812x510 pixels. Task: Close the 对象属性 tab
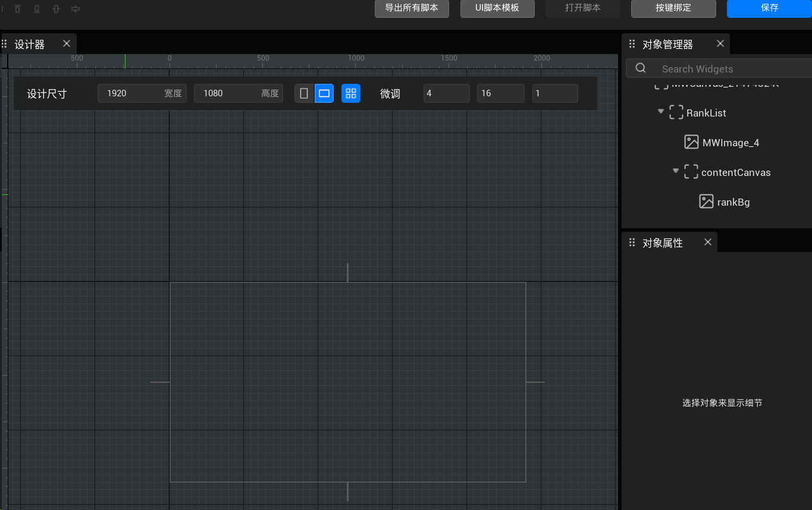(x=708, y=242)
